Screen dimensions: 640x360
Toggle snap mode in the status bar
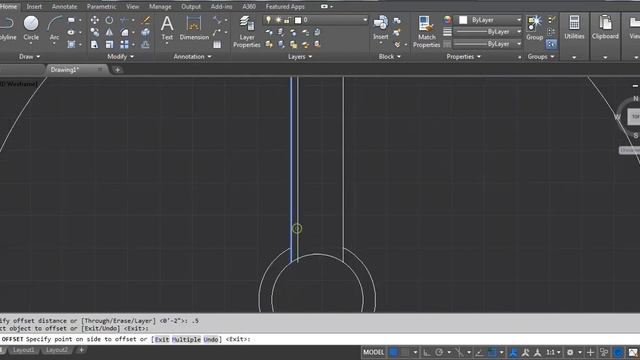405,352
